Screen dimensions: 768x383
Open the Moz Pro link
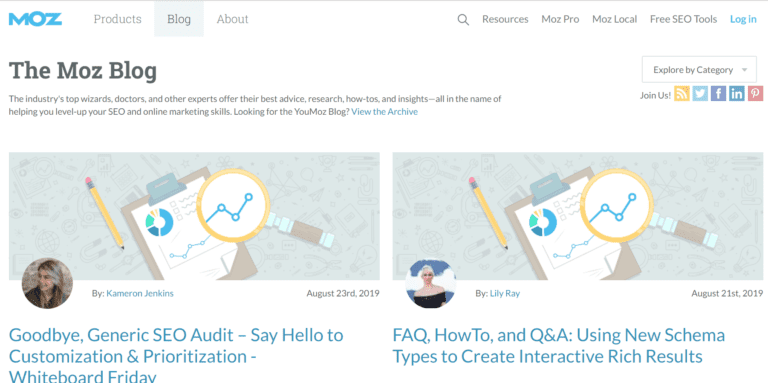pos(560,19)
